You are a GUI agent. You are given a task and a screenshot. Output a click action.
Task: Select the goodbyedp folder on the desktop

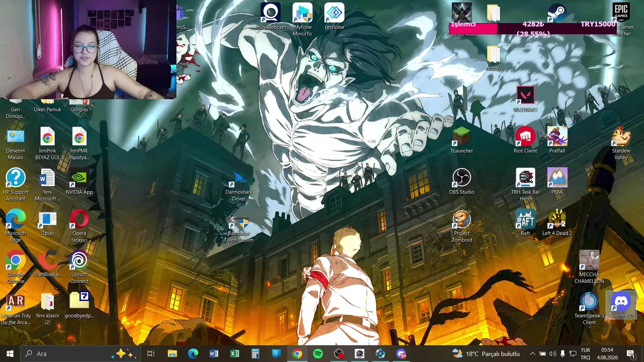(x=79, y=306)
